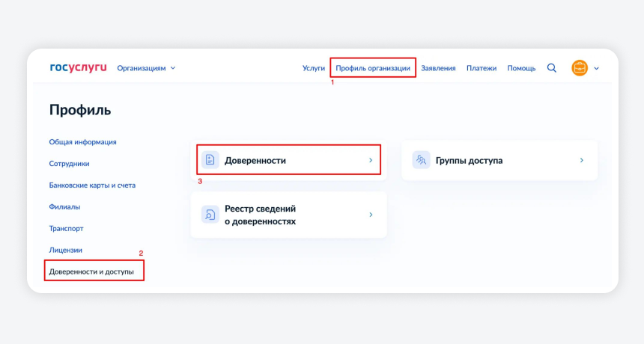Click the chevron on the Реестр сведений о доверенностях card
The width and height of the screenshot is (644, 344).
point(371,215)
